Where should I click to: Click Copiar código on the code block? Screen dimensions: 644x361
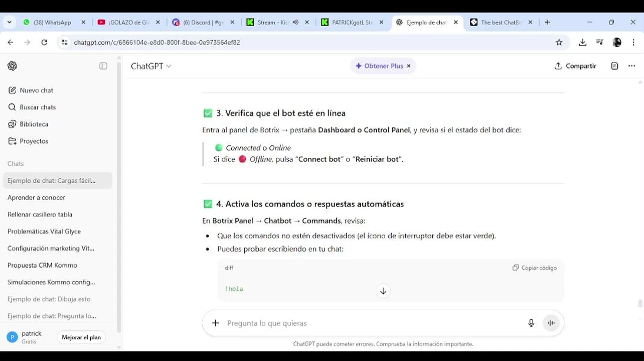[535, 268]
